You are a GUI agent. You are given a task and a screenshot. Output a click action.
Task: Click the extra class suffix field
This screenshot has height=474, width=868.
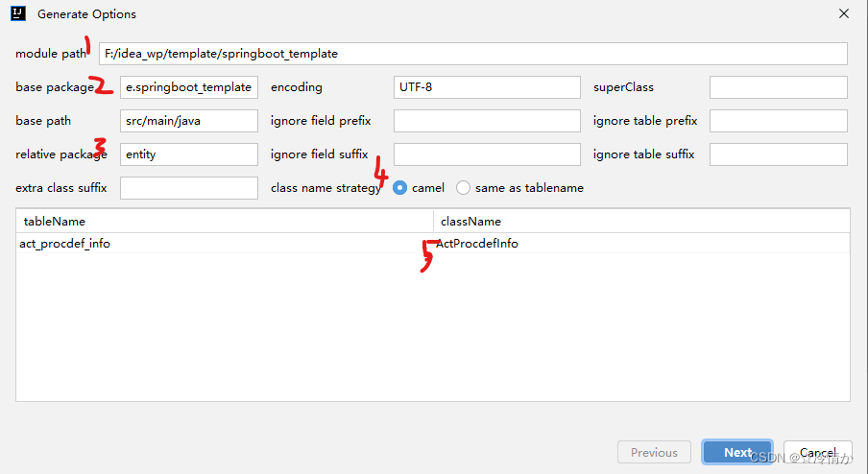(189, 188)
